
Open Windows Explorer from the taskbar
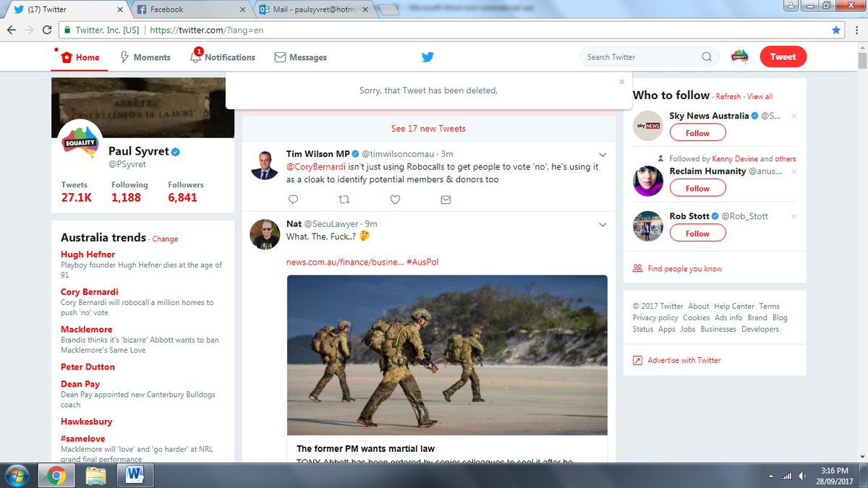point(96,476)
